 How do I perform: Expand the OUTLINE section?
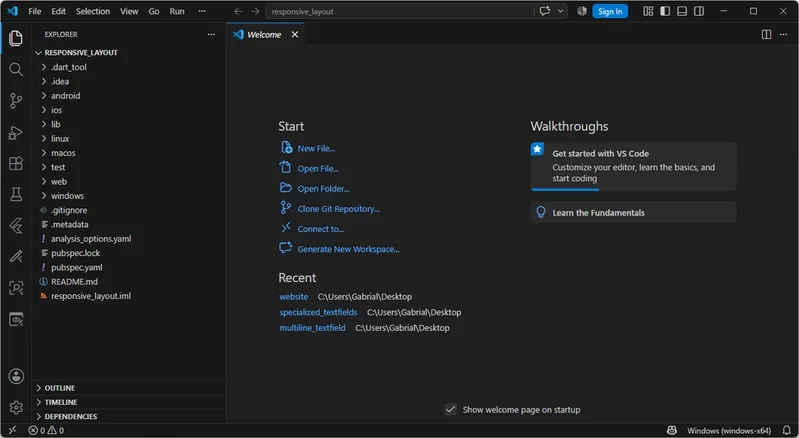coord(128,388)
